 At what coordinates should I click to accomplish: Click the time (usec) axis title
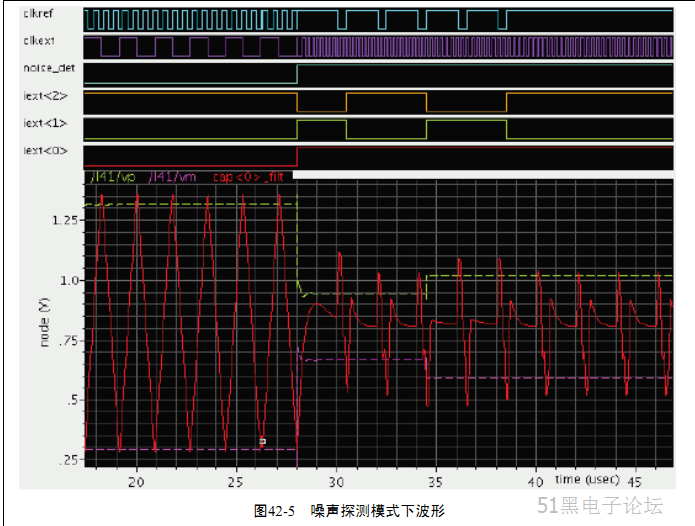pos(587,479)
